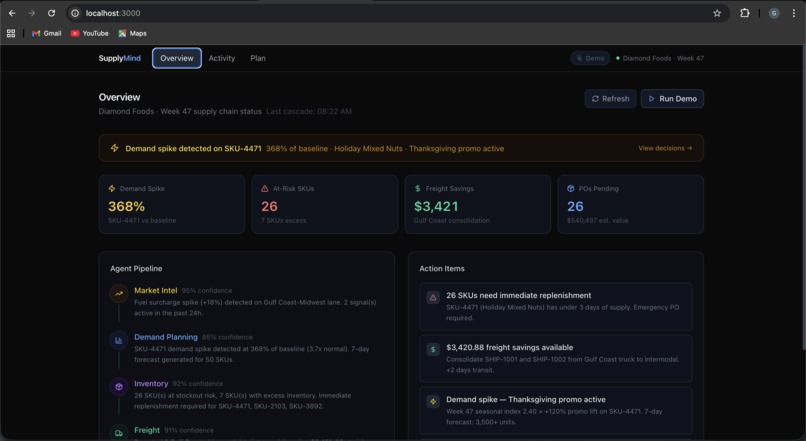Click the POs Pending box icon
The width and height of the screenshot is (806, 441).
click(x=571, y=189)
